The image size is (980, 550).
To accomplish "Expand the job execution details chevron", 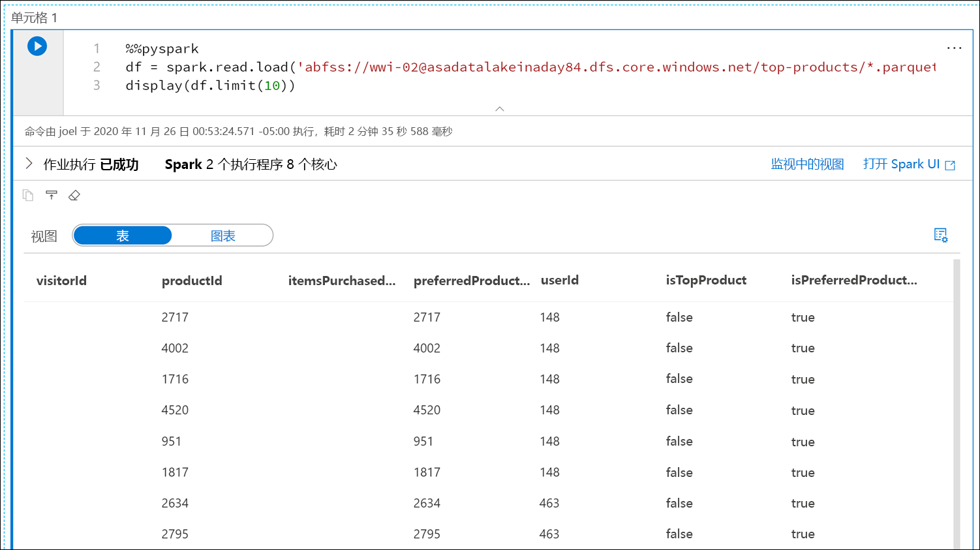I will click(29, 164).
